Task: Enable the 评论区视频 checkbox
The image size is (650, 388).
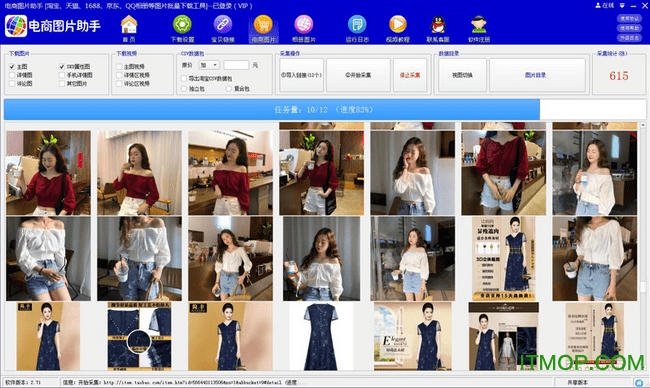Action: pos(119,83)
